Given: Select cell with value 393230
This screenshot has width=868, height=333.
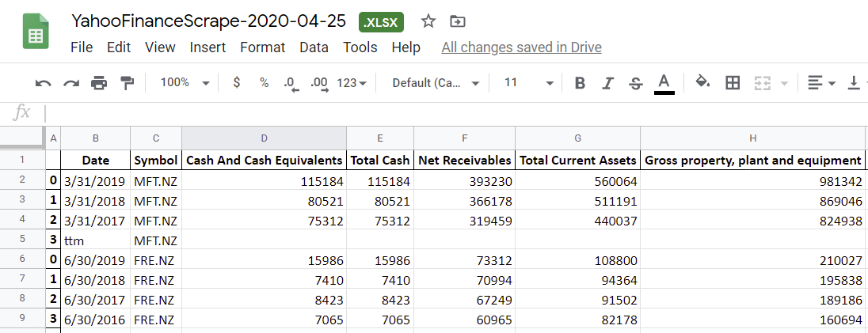Looking at the screenshot, I should click(x=464, y=180).
